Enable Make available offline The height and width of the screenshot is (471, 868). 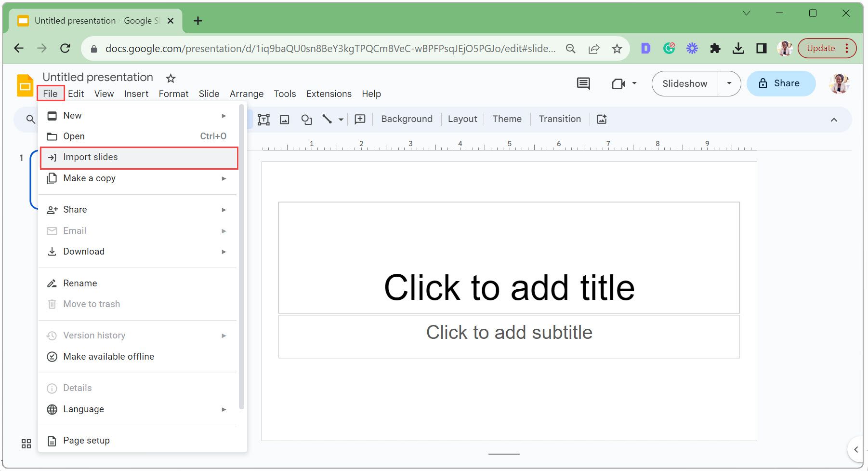tap(108, 356)
